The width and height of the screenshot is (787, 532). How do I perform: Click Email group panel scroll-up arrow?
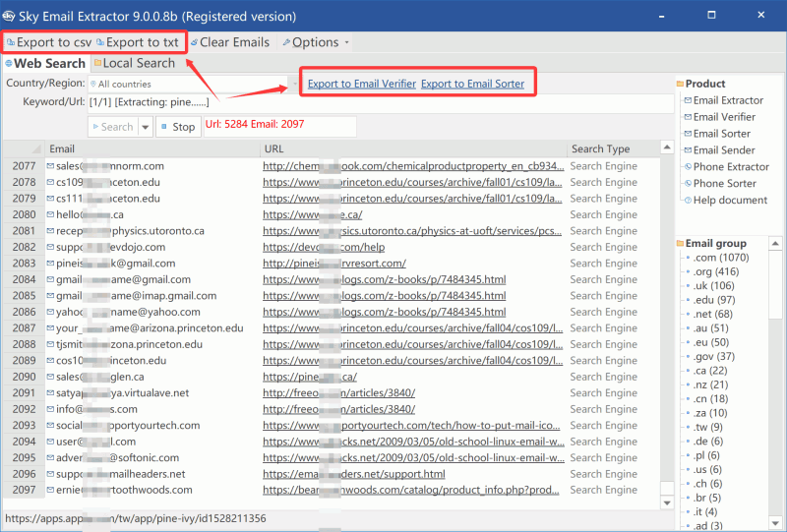tap(775, 244)
